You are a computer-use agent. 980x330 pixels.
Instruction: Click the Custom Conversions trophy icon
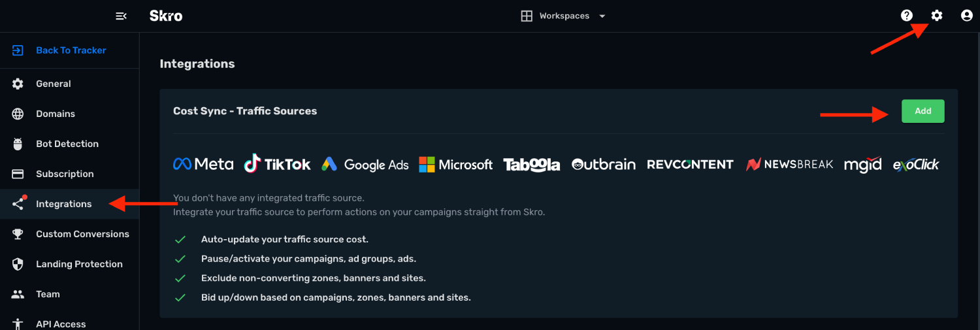(18, 234)
